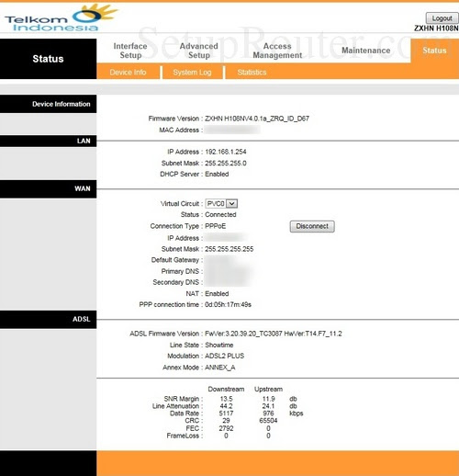Select the orange Status tab
Screen dimensions: 459x476
pyautogui.click(x=434, y=51)
